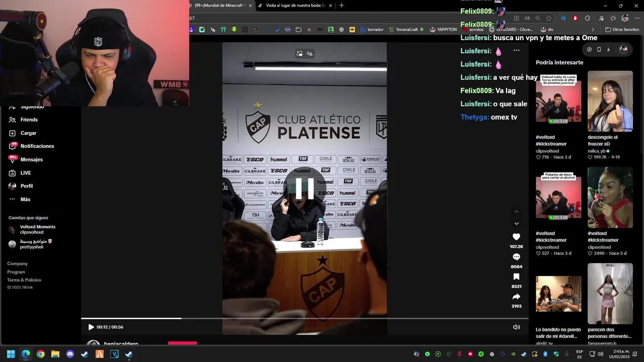This screenshot has height=362, width=644.
Task: Open Windows Start menu
Action: 11,354
